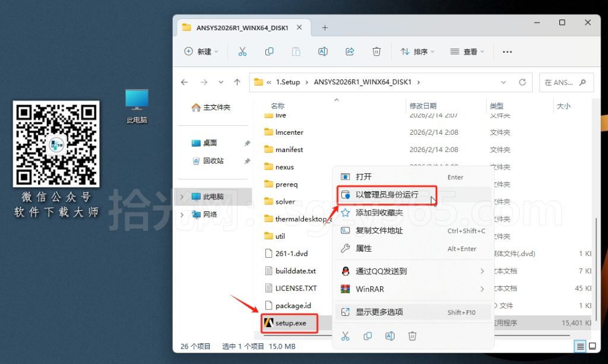The image size is (608, 364).
Task: Open the 新建 (New) dropdown
Action: 201,52
